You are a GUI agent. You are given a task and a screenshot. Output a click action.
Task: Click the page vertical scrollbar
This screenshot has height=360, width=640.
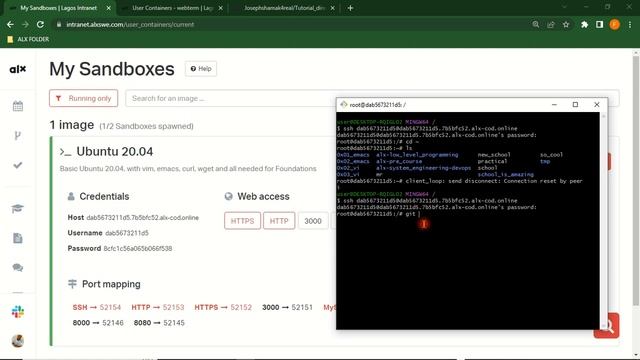[x=636, y=180]
